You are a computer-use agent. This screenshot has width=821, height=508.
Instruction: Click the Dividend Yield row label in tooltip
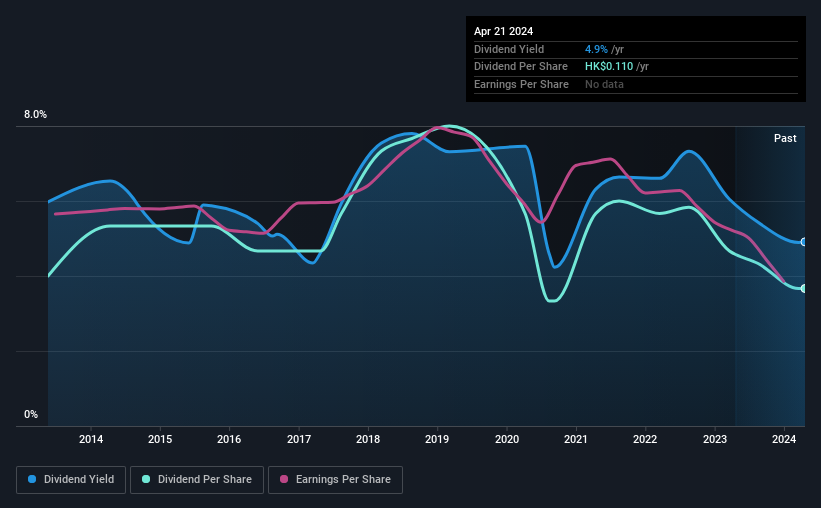(x=509, y=49)
